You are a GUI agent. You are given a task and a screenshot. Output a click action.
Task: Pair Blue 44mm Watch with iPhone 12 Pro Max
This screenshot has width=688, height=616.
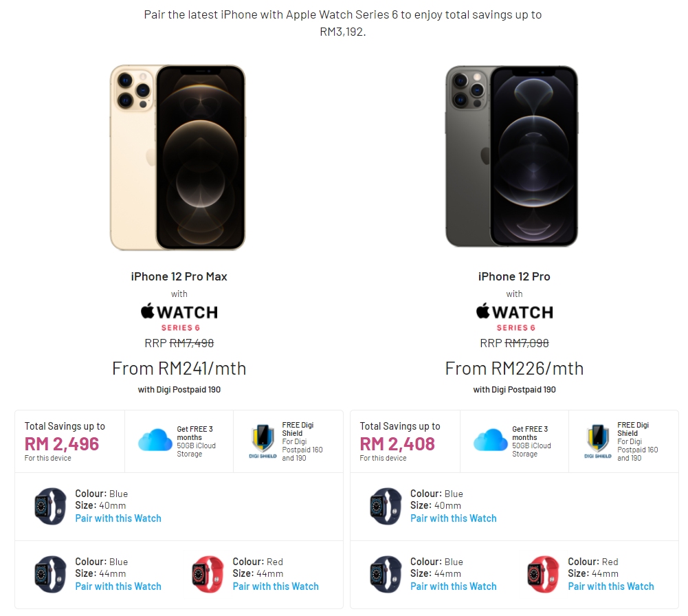pyautogui.click(x=118, y=586)
